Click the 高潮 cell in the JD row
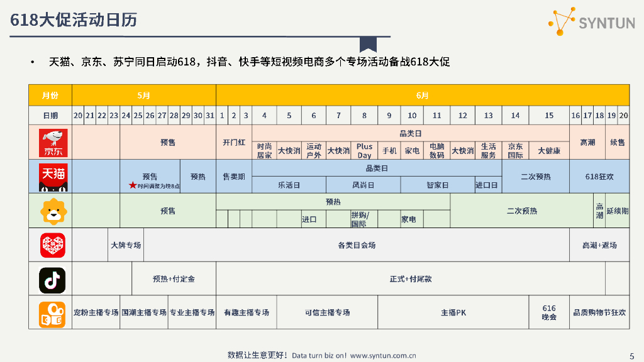This screenshot has width=644, height=362. click(x=587, y=143)
